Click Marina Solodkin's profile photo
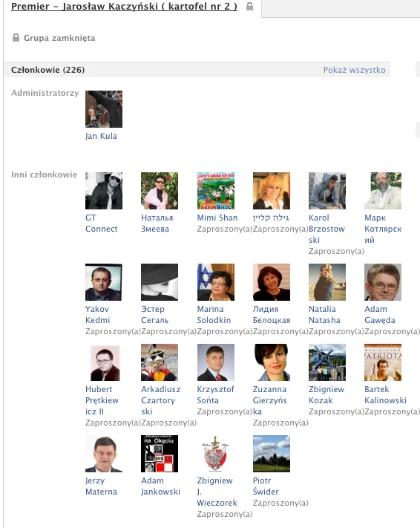Image resolution: width=420 pixels, height=528 pixels. (216, 282)
